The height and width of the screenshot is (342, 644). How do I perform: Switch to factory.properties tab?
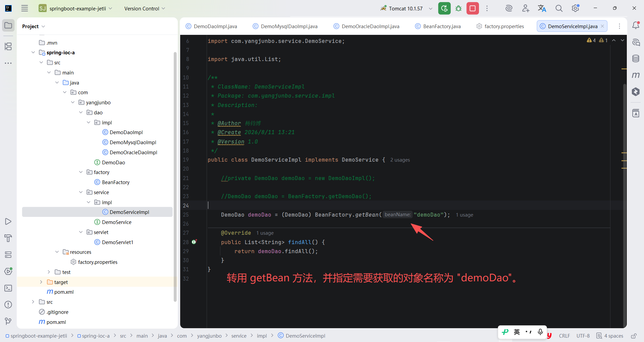coord(500,26)
